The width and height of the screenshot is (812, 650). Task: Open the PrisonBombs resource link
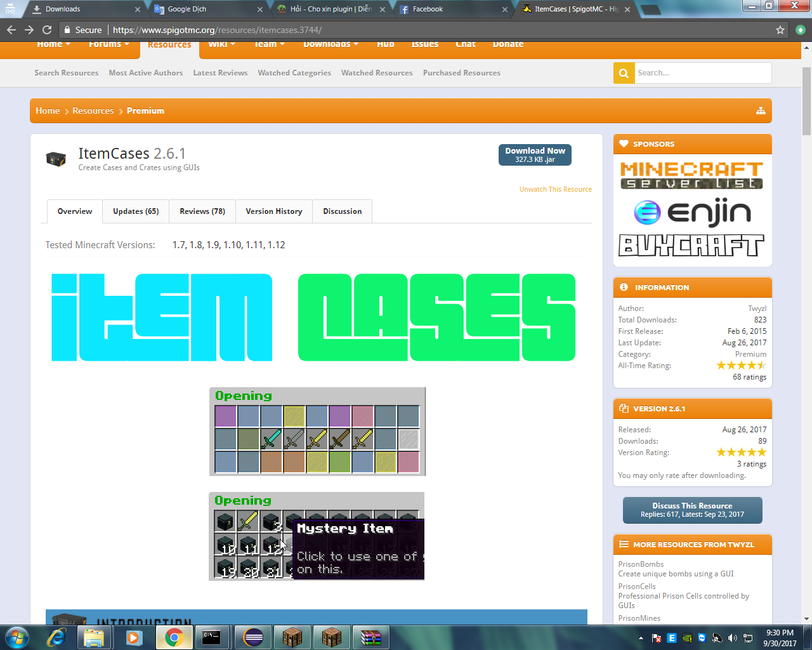(x=641, y=564)
